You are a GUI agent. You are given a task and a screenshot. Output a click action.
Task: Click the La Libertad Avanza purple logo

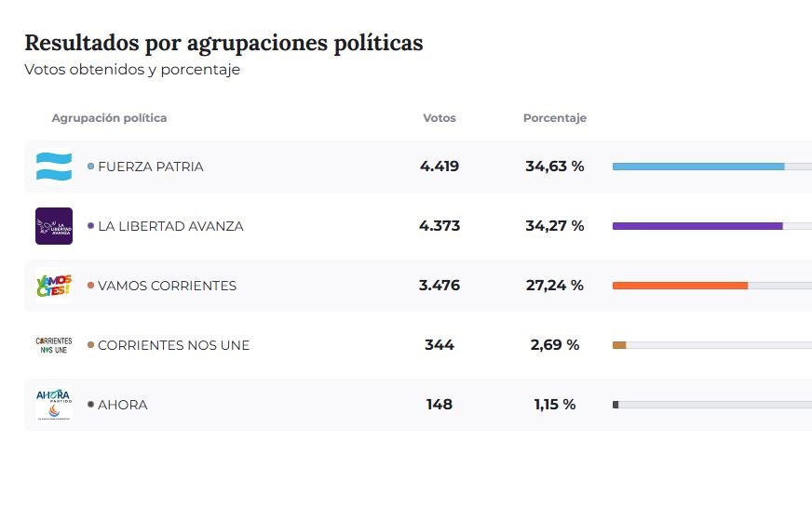pyautogui.click(x=54, y=226)
